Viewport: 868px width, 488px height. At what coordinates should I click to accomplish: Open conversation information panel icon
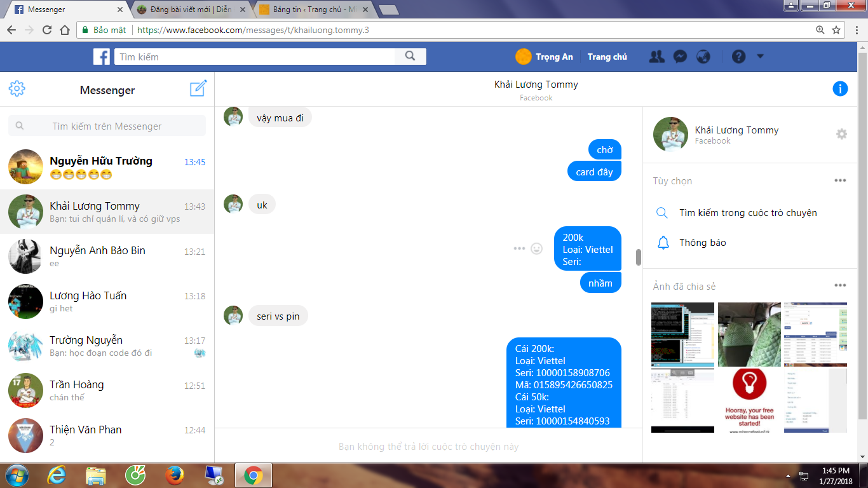[840, 89]
